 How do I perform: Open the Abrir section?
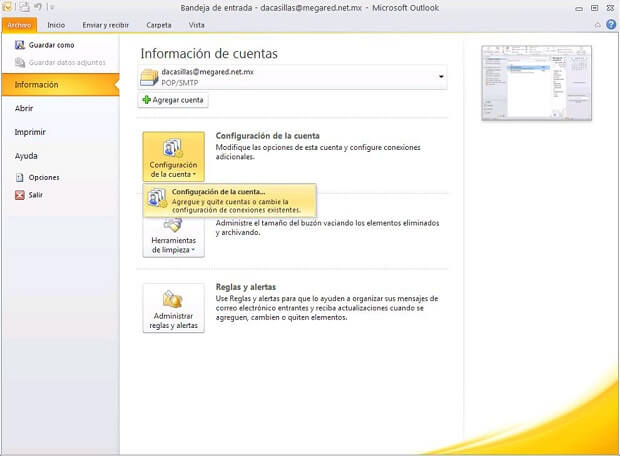pyautogui.click(x=24, y=108)
